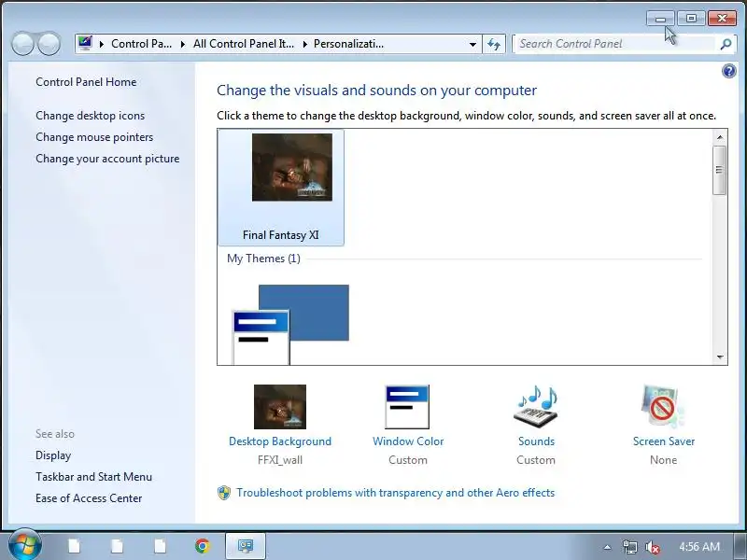Select the Final Fantasy XI theme
747x560 pixels.
[x=281, y=188]
